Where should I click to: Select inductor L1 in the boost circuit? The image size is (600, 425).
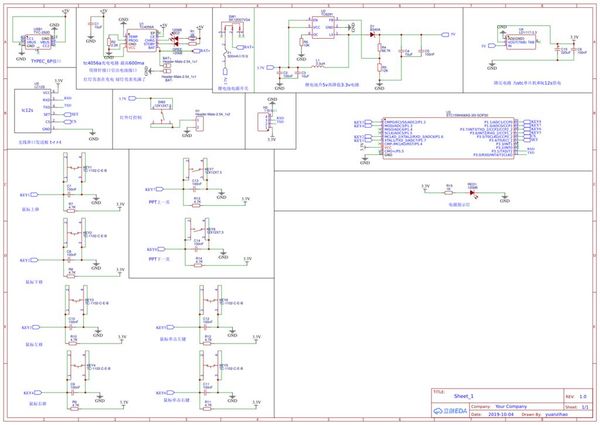pos(317,66)
